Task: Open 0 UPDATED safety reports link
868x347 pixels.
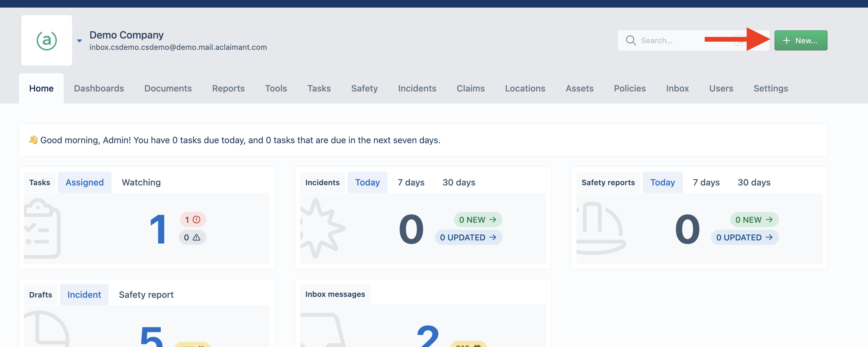Action: click(745, 238)
